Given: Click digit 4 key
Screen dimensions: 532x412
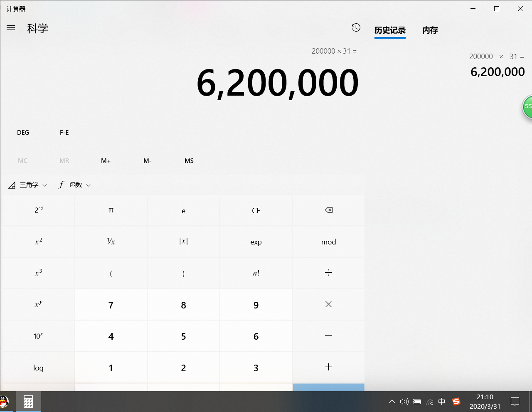Looking at the screenshot, I should (x=111, y=336).
